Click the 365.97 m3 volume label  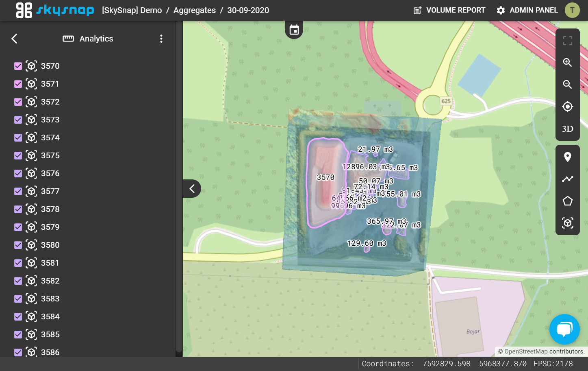pyautogui.click(x=386, y=221)
